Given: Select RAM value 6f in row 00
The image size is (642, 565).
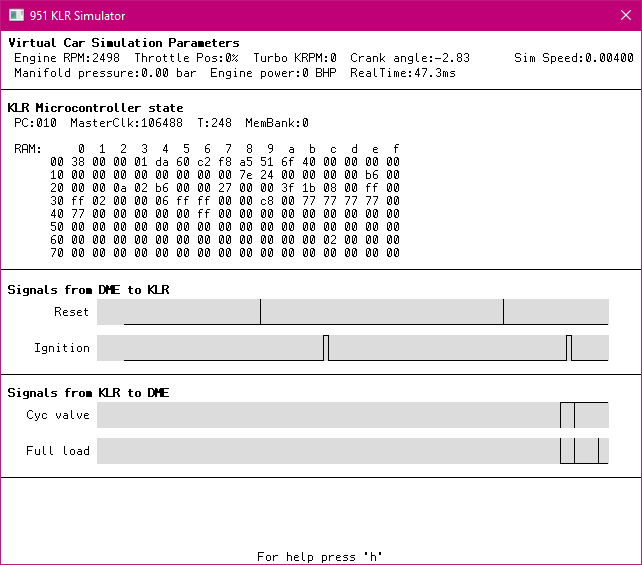Looking at the screenshot, I should point(288,162).
